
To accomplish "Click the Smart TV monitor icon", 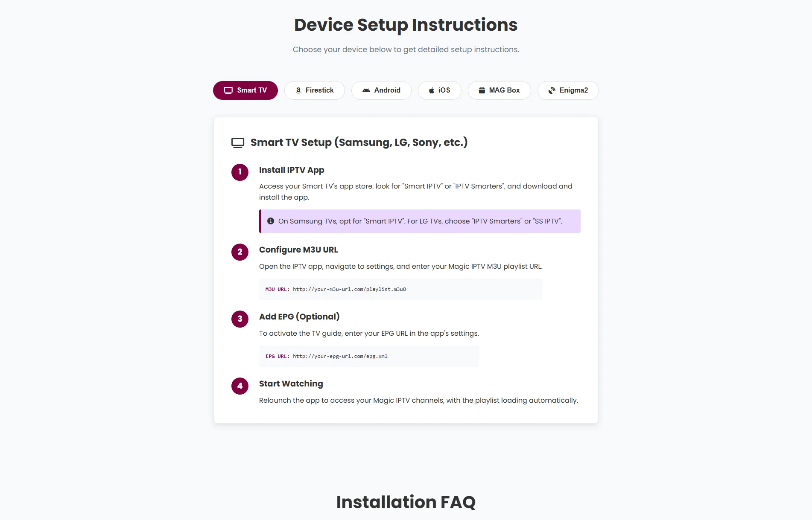I will pyautogui.click(x=228, y=90).
